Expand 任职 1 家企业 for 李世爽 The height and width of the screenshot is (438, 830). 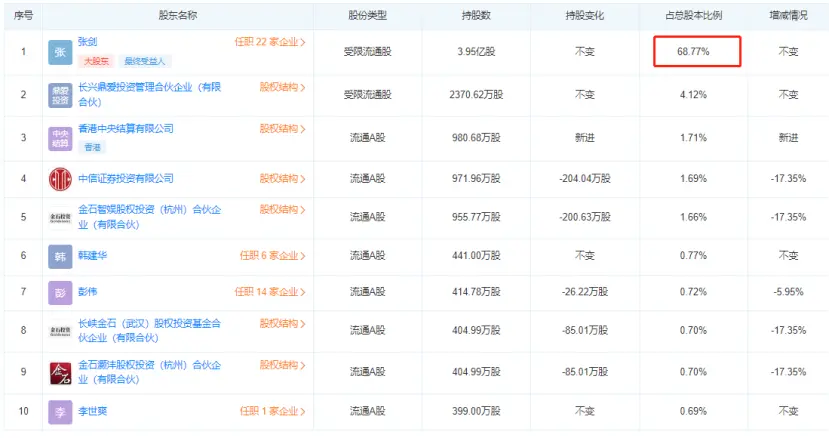[x=273, y=411]
